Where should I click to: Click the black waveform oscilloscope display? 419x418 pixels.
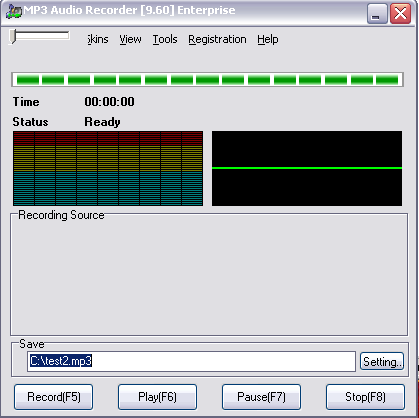307,168
